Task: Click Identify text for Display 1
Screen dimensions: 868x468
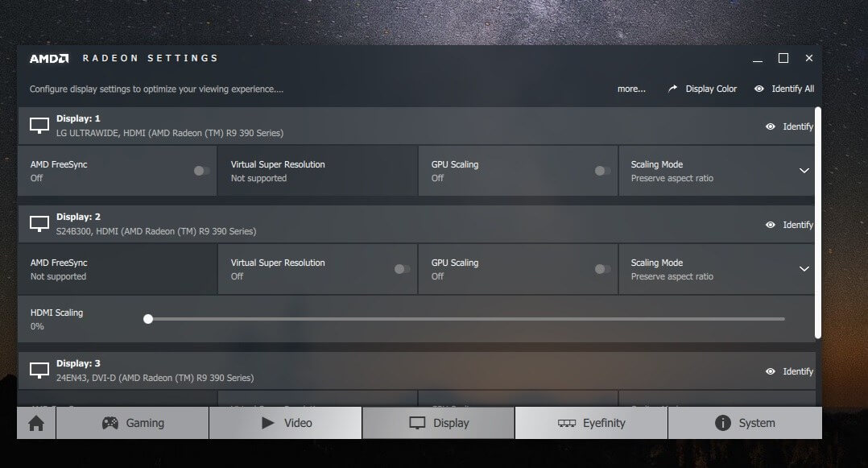Action: 798,126
